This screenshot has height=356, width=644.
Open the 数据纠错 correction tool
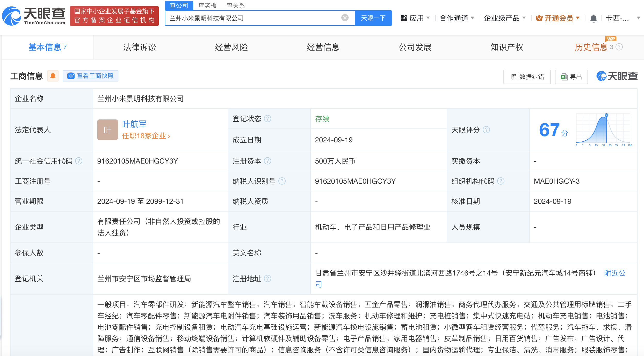527,77
